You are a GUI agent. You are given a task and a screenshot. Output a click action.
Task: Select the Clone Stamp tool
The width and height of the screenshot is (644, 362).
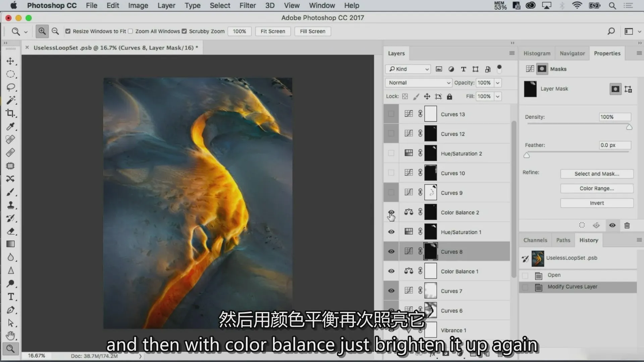10,205
